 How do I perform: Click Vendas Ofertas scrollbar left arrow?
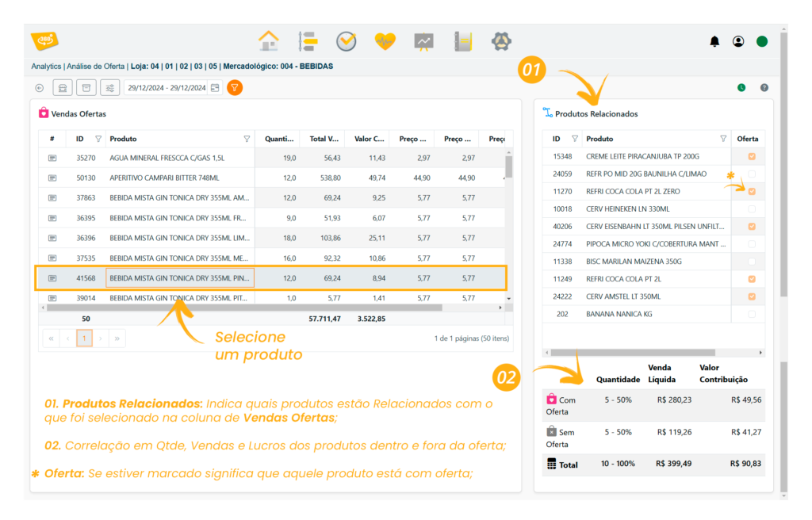(43, 308)
